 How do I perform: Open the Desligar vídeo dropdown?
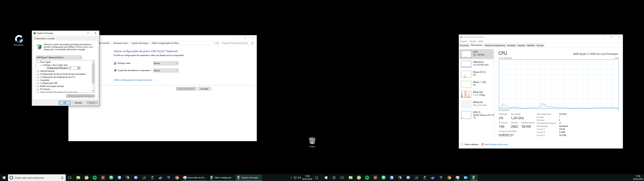166,63
